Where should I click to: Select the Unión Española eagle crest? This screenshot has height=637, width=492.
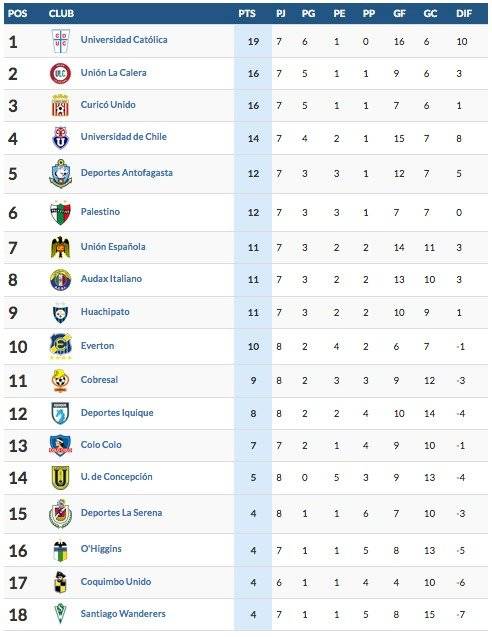click(61, 247)
